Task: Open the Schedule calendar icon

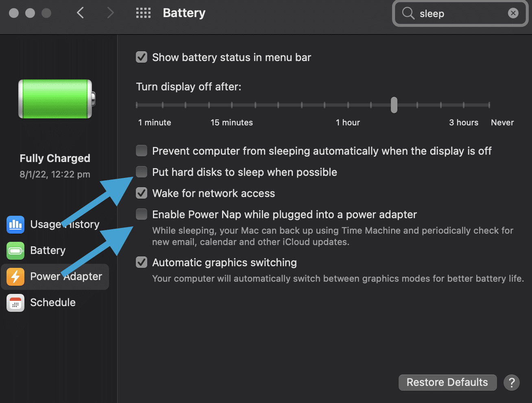Action: pos(15,302)
